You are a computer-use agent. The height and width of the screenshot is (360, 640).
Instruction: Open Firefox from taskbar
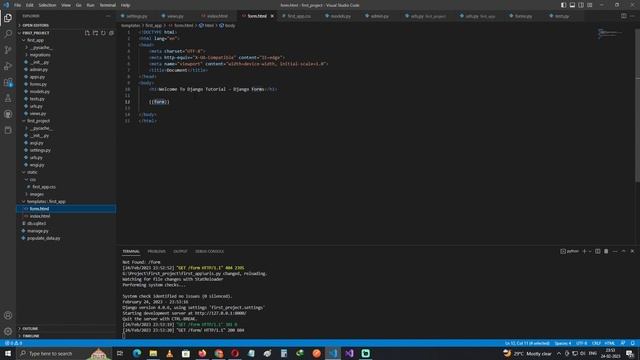coord(202,353)
